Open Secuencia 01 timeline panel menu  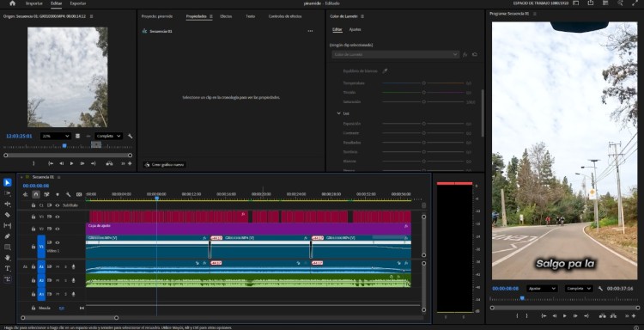58,177
